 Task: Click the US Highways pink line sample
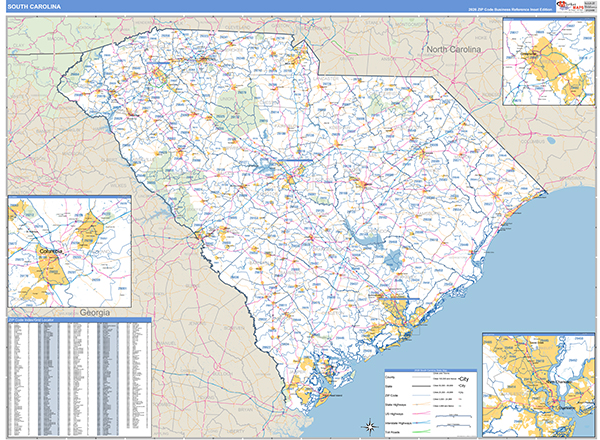(x=421, y=414)
